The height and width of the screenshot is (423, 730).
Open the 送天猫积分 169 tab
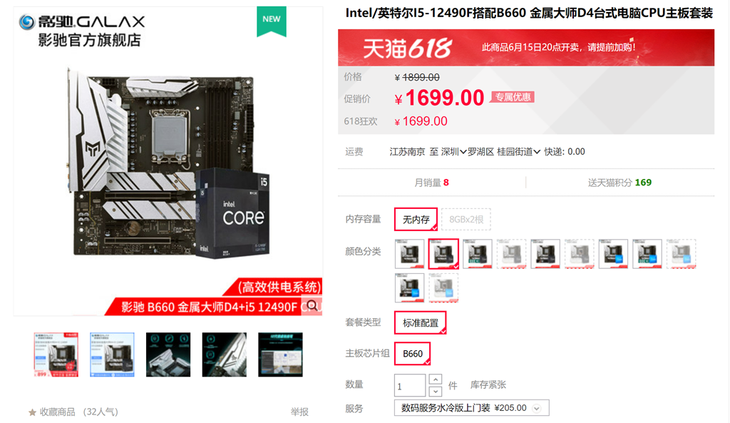[620, 182]
